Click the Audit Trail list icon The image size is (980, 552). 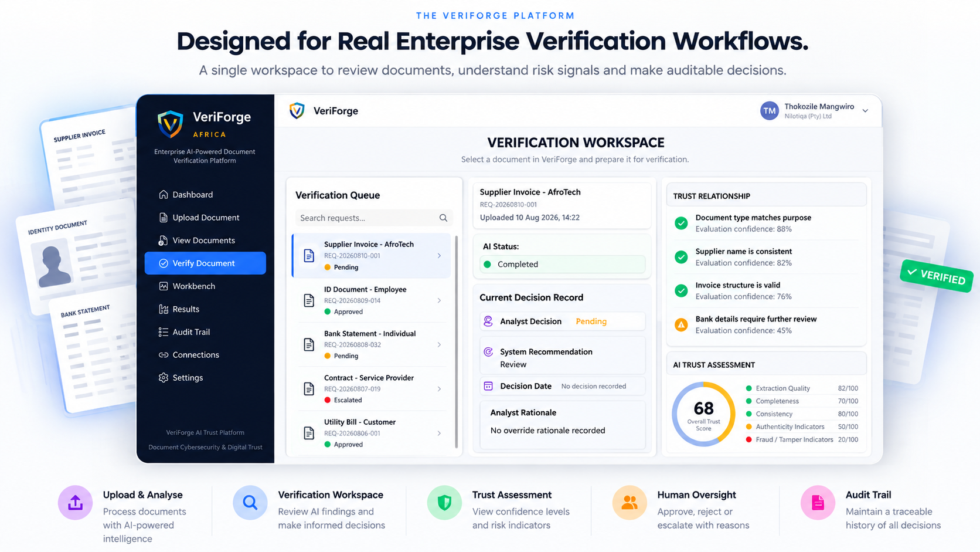(164, 332)
